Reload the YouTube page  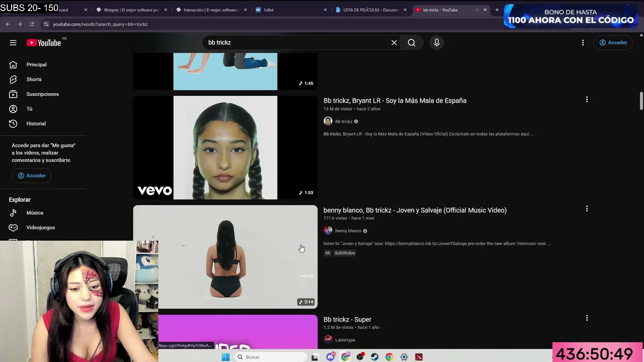click(x=32, y=24)
